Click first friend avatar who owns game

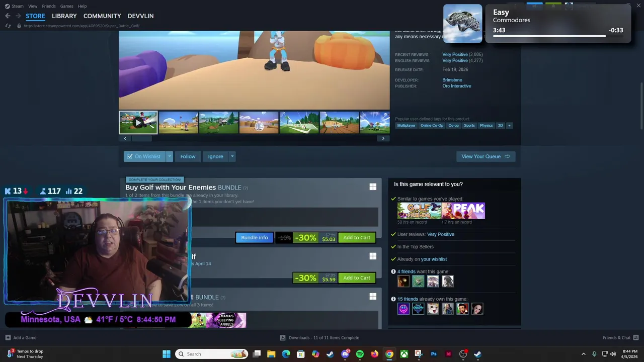[404, 309]
